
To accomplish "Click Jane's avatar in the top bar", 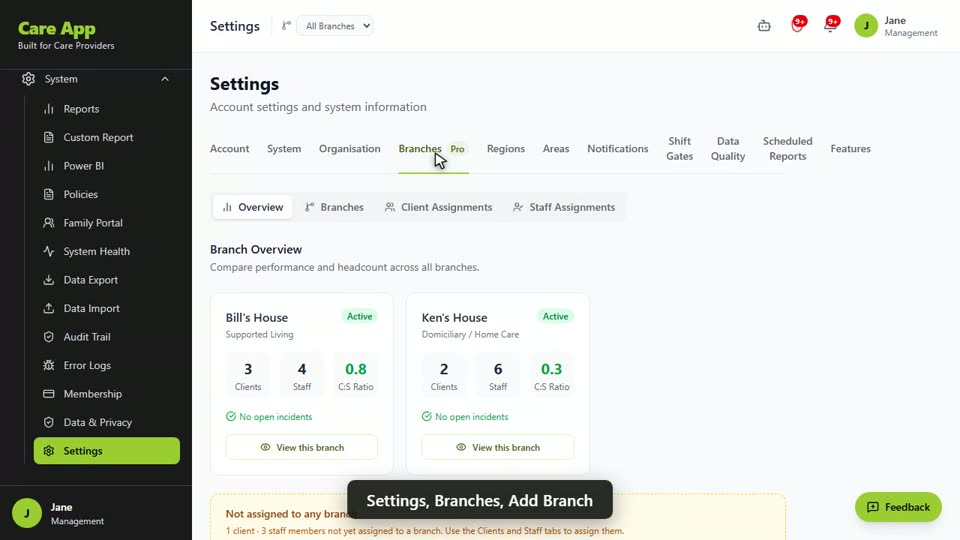I will point(866,26).
